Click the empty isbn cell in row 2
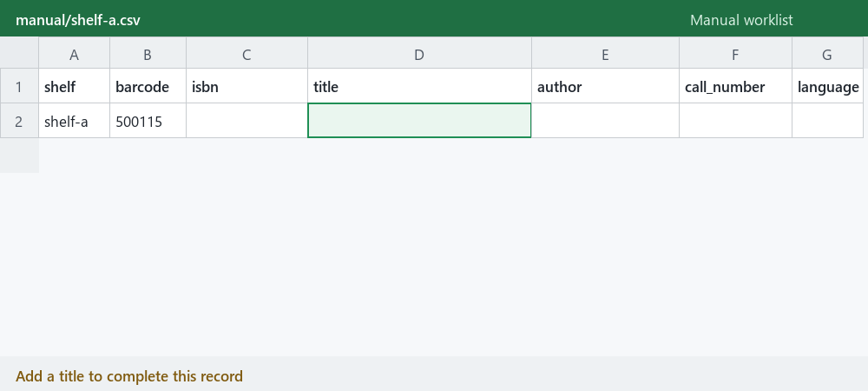868x391 pixels. [x=247, y=121]
